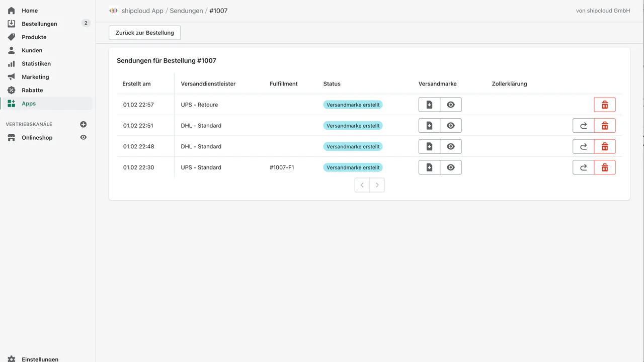
Task: Open Einstellungen settings
Action: (x=40, y=359)
